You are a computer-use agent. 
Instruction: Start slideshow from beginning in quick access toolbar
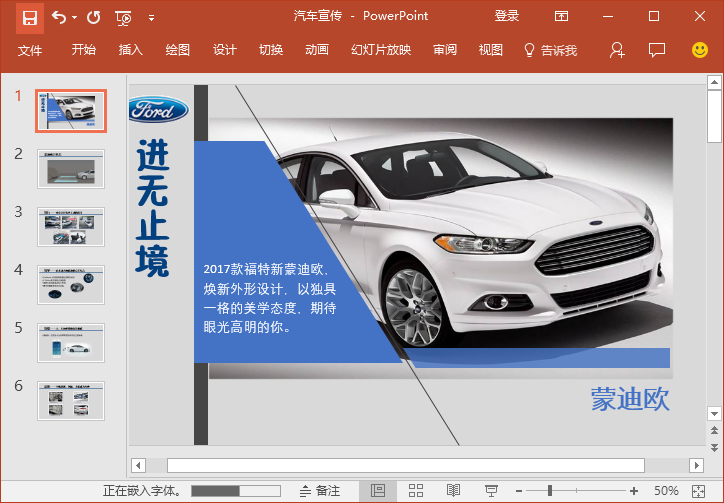(x=124, y=18)
